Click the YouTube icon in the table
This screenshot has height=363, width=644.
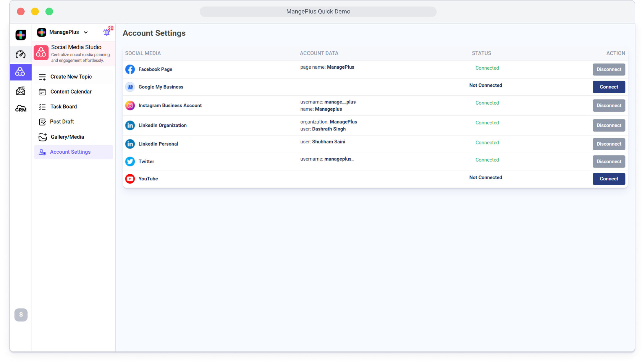[x=130, y=179]
